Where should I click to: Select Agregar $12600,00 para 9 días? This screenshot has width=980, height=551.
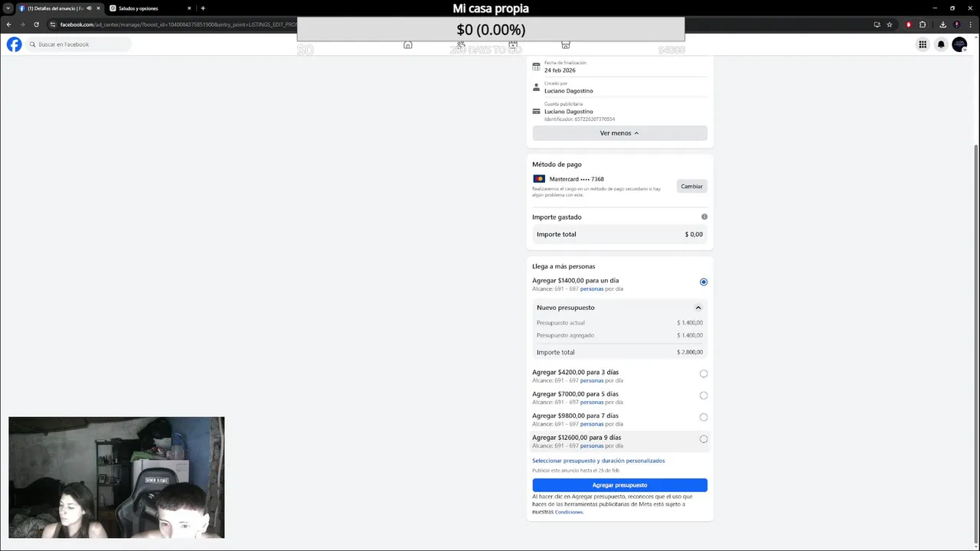(704, 439)
